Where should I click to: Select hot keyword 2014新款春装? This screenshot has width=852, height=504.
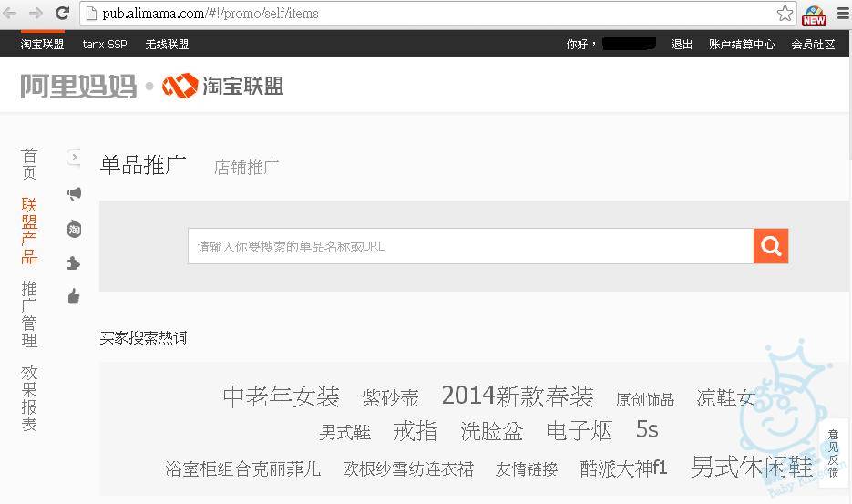518,396
